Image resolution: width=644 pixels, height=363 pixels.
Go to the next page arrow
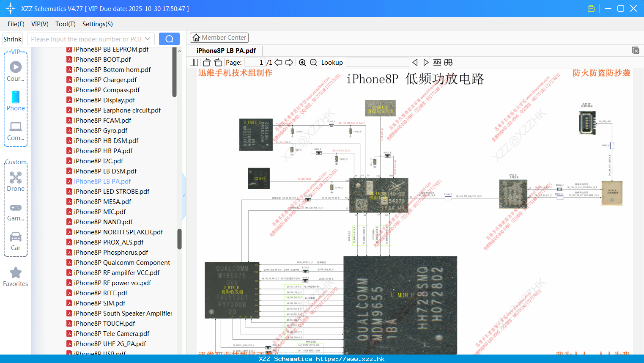[x=289, y=62]
